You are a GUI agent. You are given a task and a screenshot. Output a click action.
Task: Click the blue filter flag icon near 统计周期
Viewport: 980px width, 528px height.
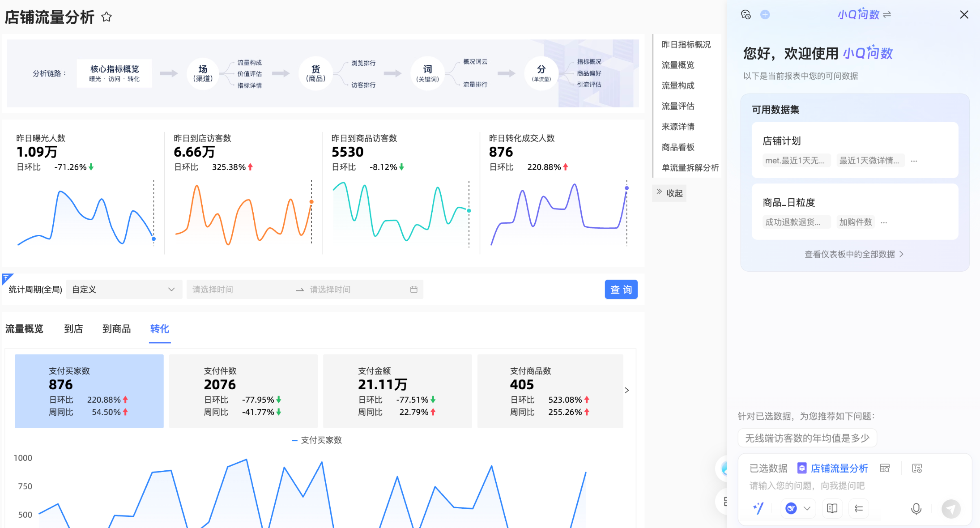coord(7,279)
